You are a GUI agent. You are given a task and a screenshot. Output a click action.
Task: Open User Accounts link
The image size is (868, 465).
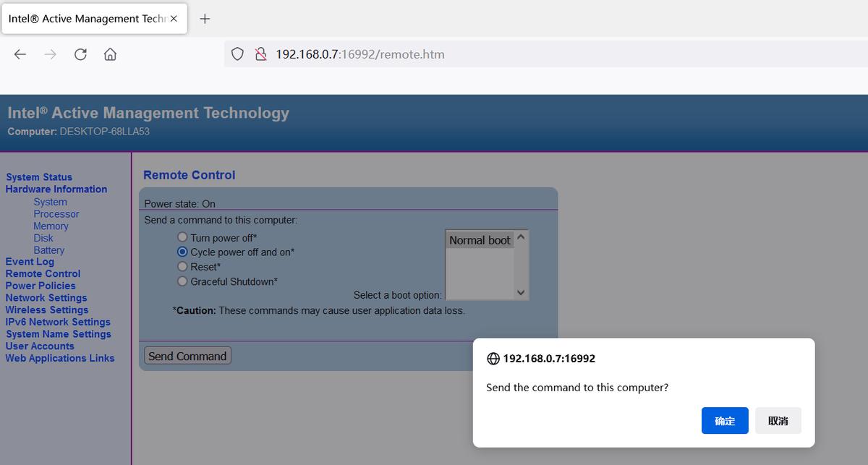click(x=40, y=346)
